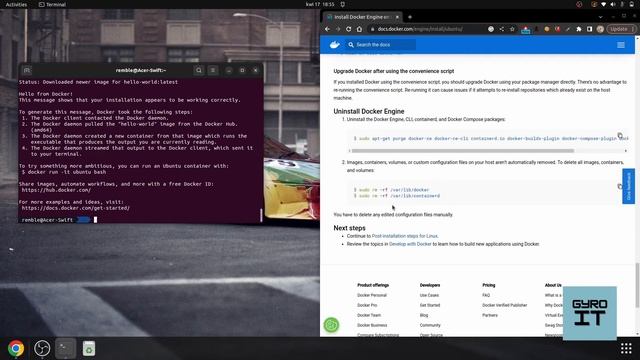The width and height of the screenshot is (640, 360).
Task: Open the clock and calendar menu
Action: click(320, 4)
